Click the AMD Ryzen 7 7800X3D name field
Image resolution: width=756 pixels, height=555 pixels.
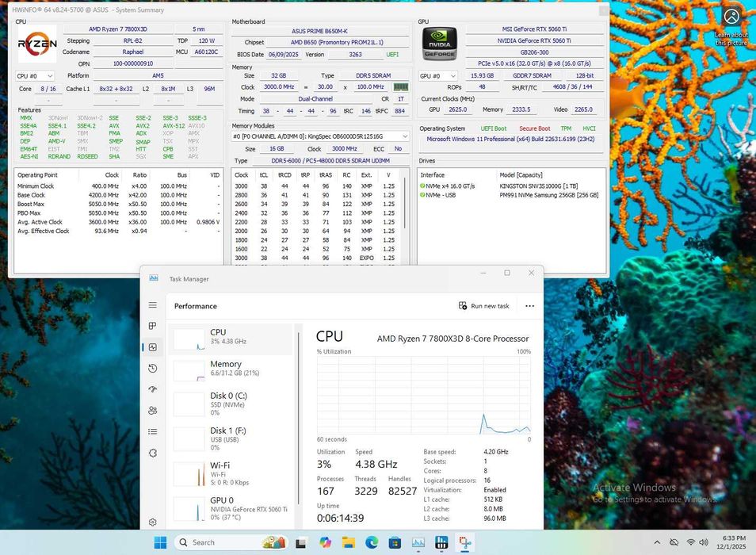pos(117,29)
